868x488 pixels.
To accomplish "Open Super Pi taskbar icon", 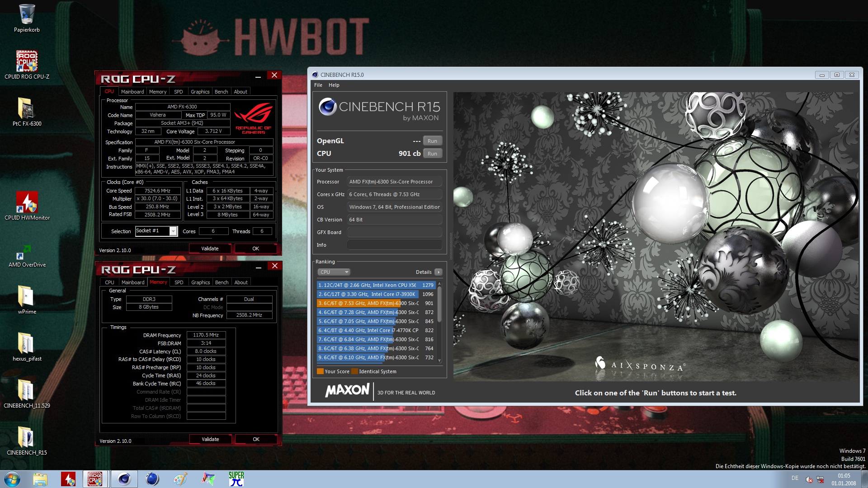I will pyautogui.click(x=236, y=479).
